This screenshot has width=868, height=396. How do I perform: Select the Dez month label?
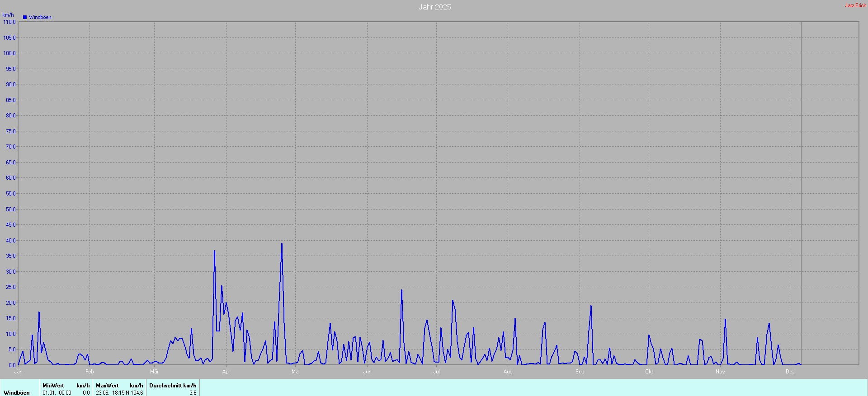790,372
